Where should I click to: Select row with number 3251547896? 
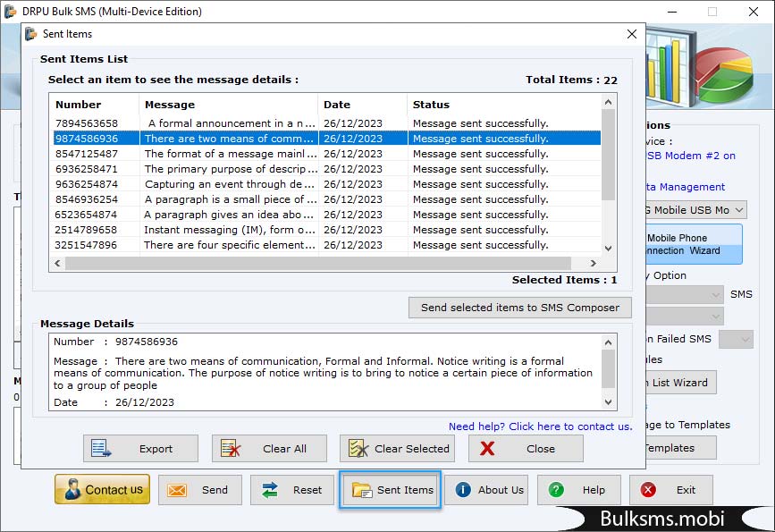click(327, 245)
